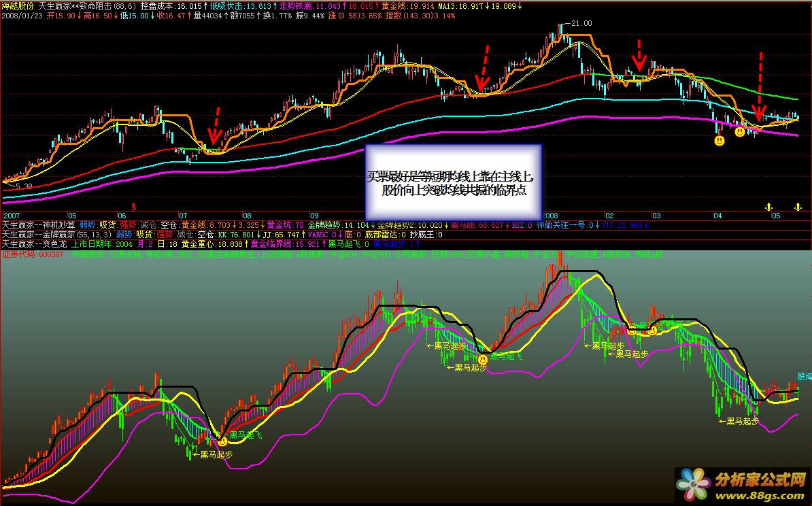Click the closing price 收16.47
The image size is (812, 506).
pyautogui.click(x=171, y=16)
